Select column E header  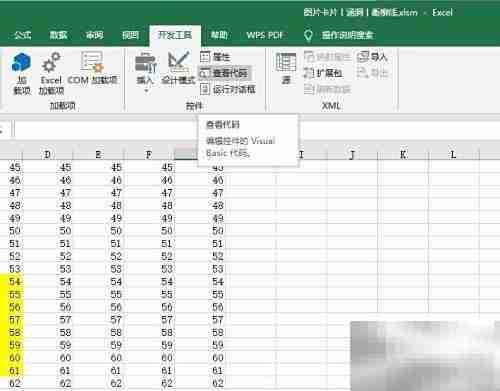click(98, 154)
